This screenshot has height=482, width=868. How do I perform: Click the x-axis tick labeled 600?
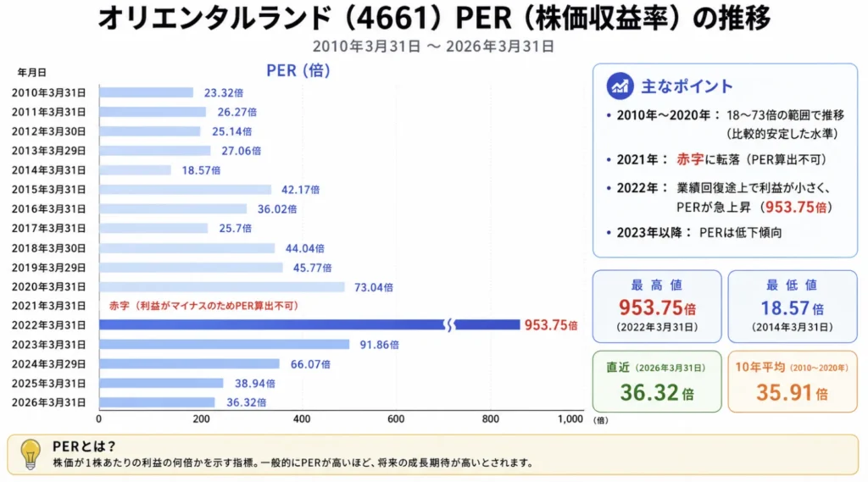pyautogui.click(x=396, y=419)
